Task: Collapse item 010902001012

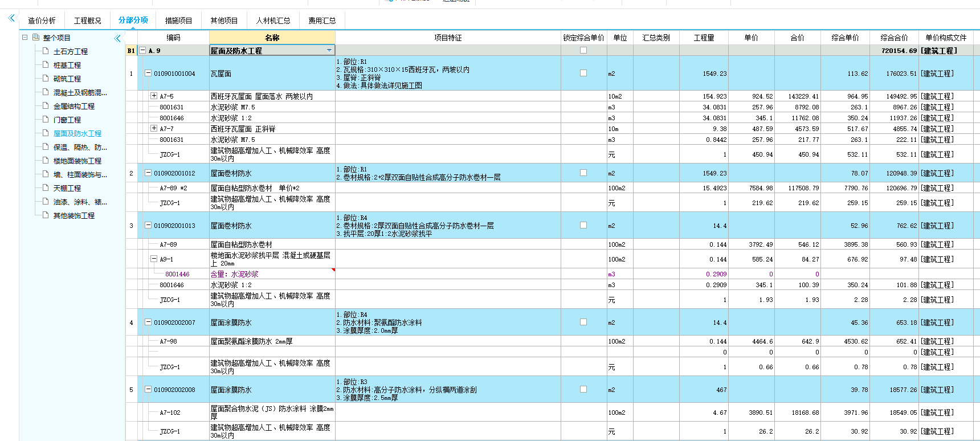Action: (x=148, y=173)
